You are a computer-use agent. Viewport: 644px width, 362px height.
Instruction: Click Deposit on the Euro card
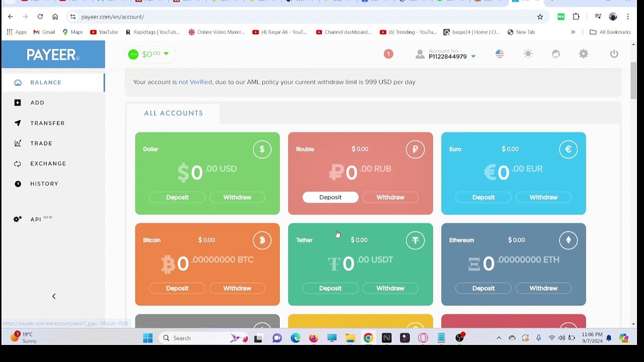[x=483, y=197]
